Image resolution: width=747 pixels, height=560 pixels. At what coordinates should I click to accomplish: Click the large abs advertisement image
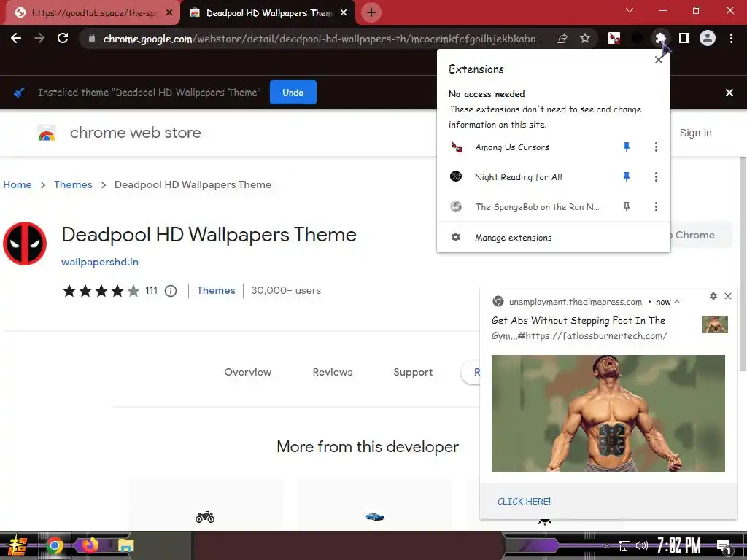[x=608, y=413]
